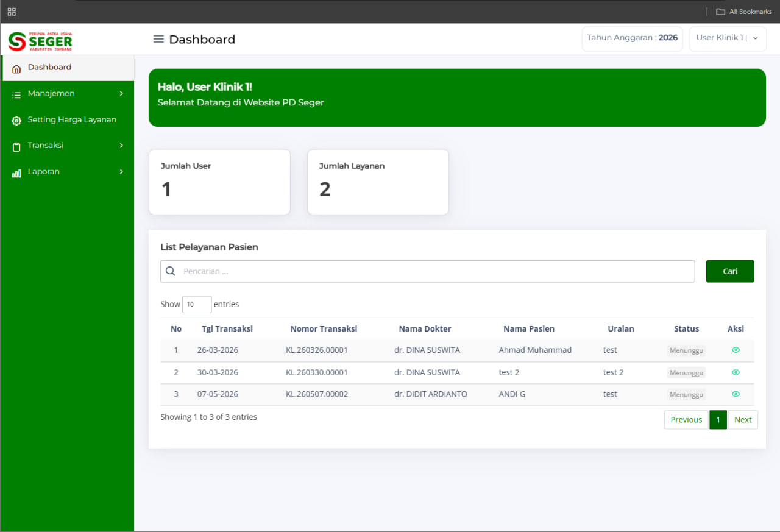Click the browser apps grid icon
Screen dimensions: 780x532
click(x=12, y=12)
